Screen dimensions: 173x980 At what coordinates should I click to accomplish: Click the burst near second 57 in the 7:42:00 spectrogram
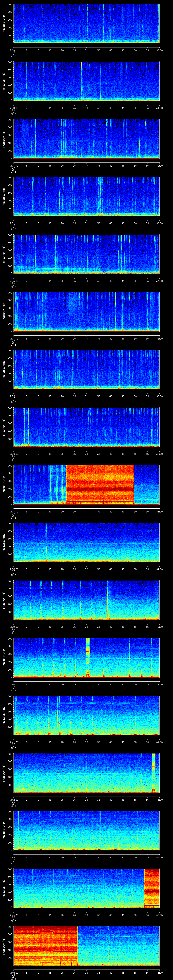(154, 773)
